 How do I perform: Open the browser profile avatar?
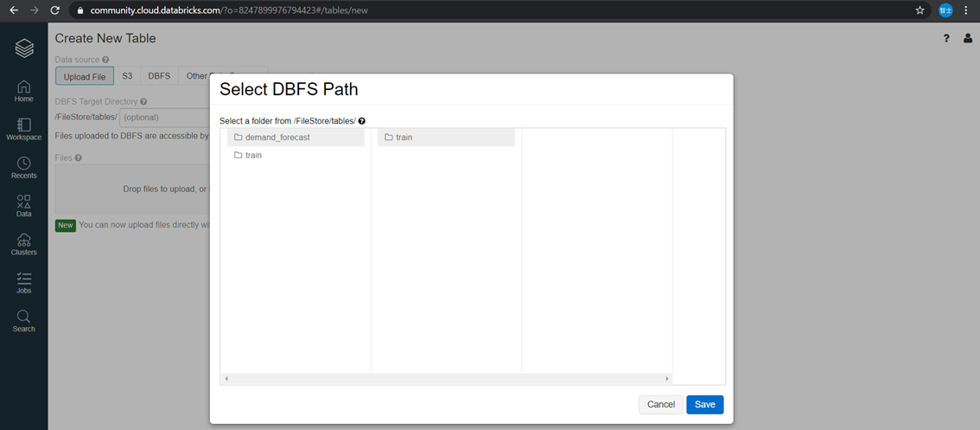945,10
